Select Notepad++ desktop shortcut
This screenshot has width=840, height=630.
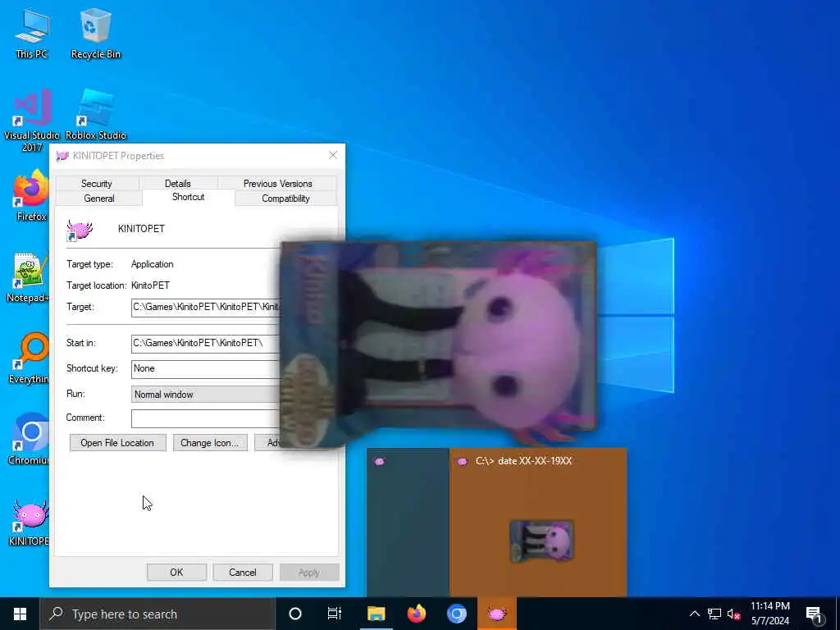(x=28, y=277)
